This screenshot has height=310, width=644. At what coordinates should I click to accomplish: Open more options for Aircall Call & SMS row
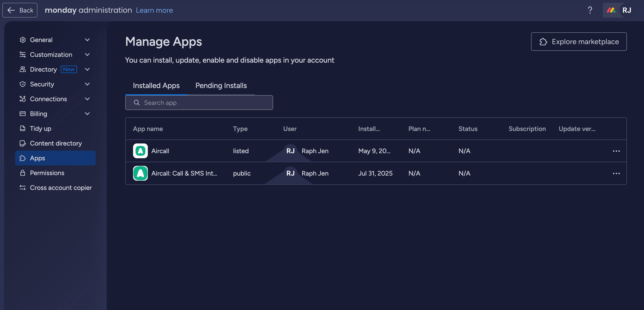pos(616,173)
